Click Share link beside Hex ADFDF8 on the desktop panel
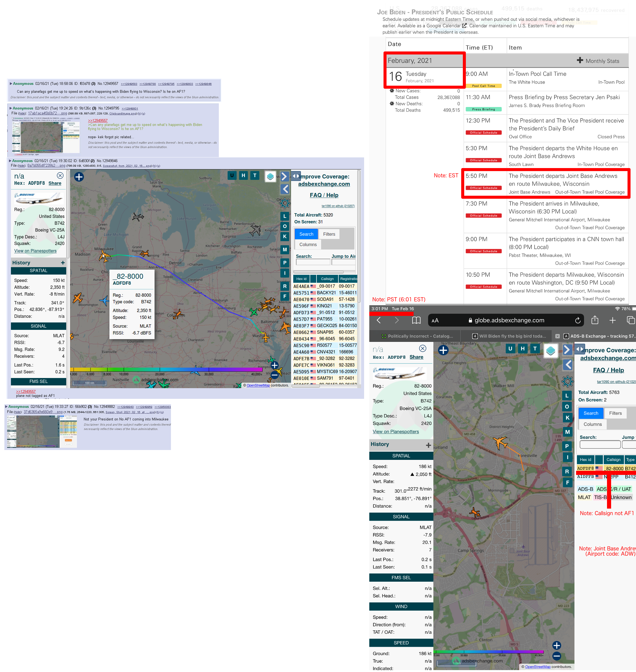Screen dimensions: 636x672 point(55,183)
